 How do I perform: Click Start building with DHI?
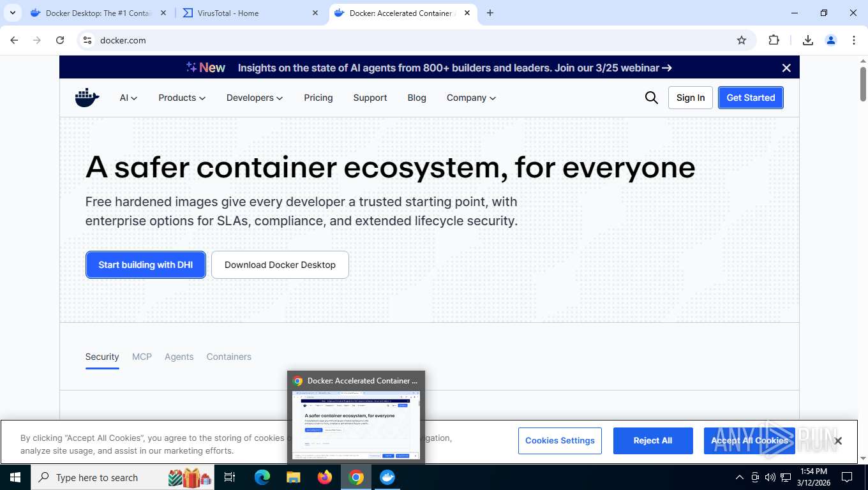[x=146, y=265]
